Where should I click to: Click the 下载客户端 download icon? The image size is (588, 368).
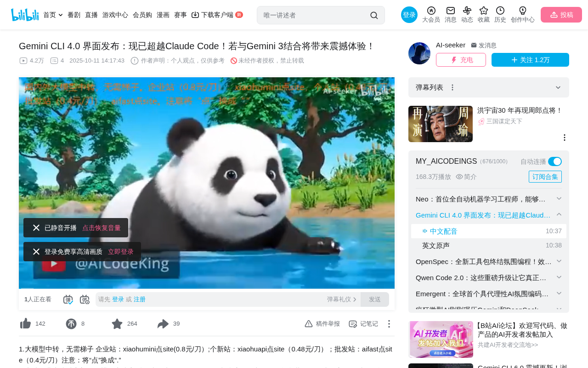tap(195, 15)
